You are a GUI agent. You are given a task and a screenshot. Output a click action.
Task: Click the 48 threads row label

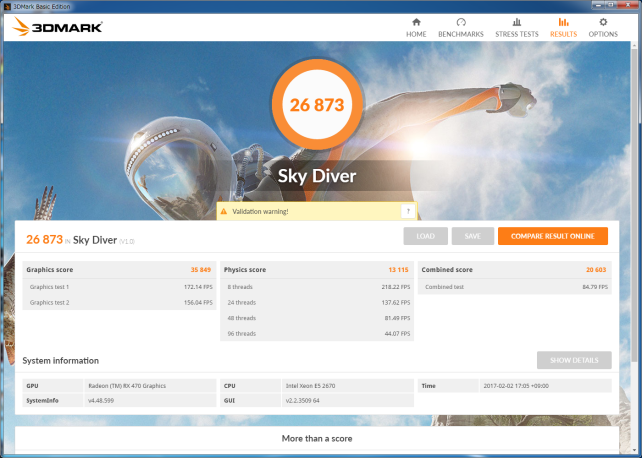pos(242,318)
